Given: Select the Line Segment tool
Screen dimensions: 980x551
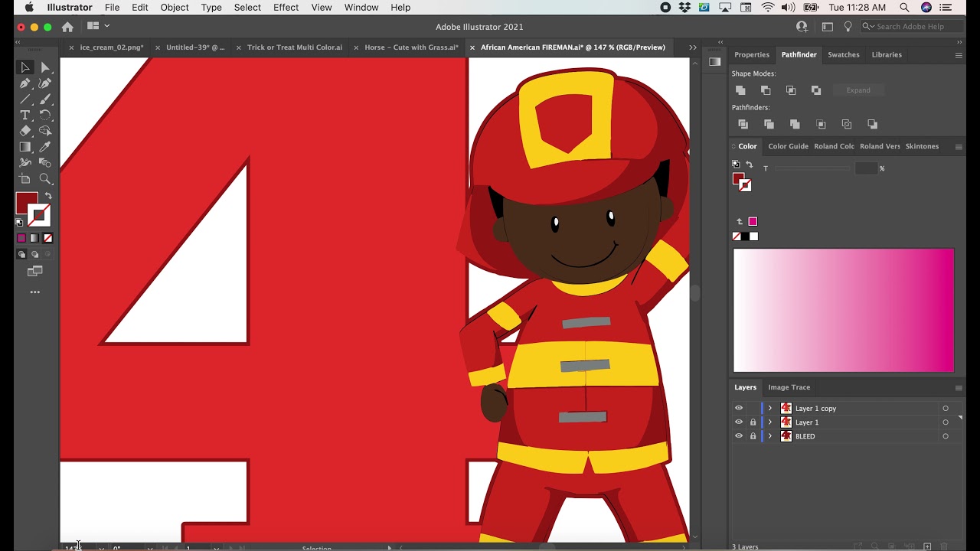Looking at the screenshot, I should tap(24, 99).
